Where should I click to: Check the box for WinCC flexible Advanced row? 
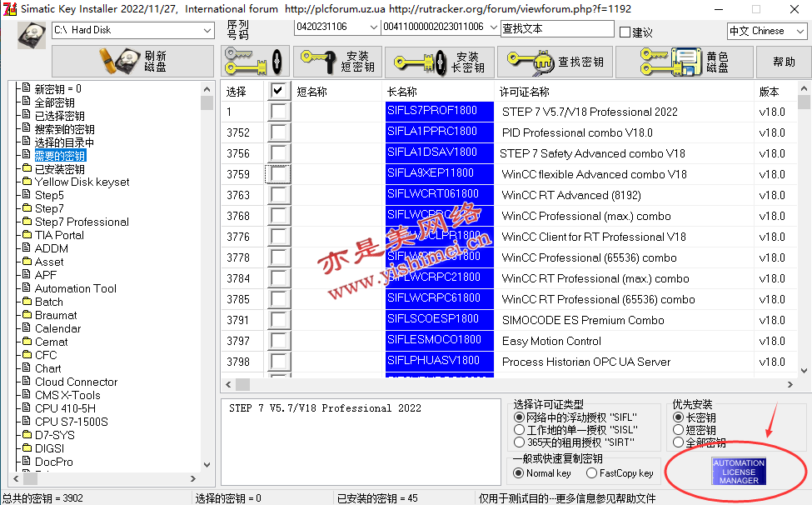(x=278, y=174)
